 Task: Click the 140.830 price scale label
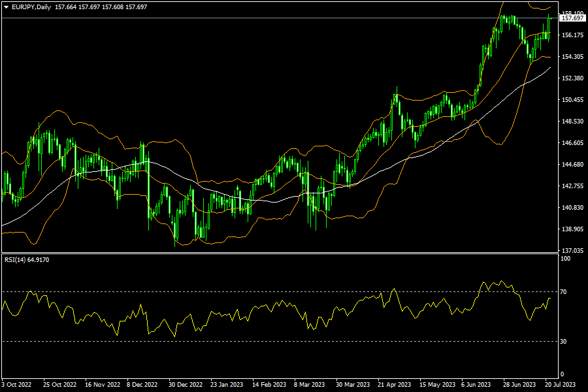(x=572, y=208)
